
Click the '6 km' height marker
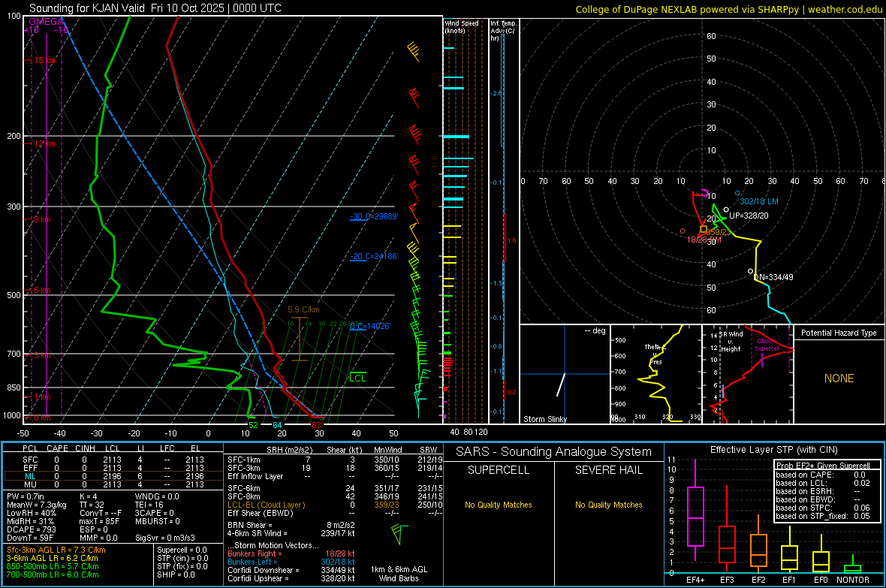pos(42,290)
